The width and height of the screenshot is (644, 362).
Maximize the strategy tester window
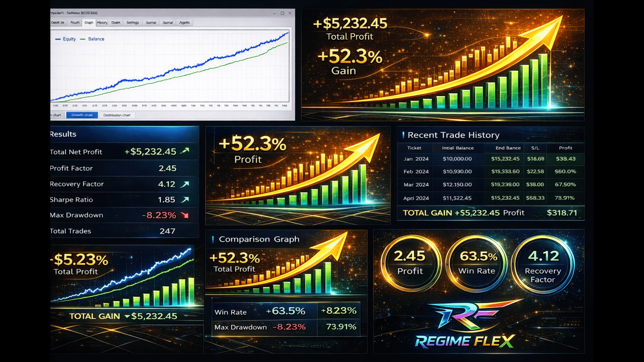[282, 13]
